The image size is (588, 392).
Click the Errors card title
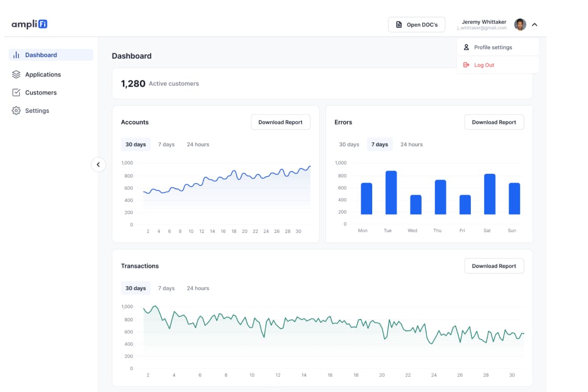pos(343,122)
